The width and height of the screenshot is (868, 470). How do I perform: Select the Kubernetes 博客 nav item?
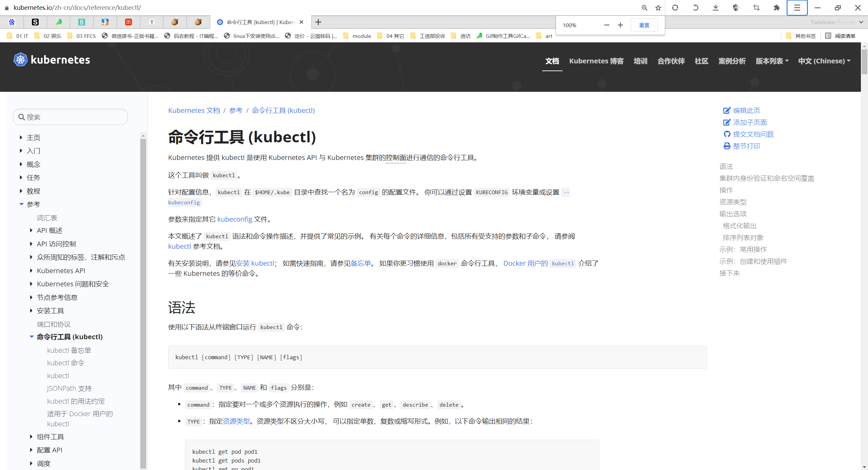[x=596, y=61]
